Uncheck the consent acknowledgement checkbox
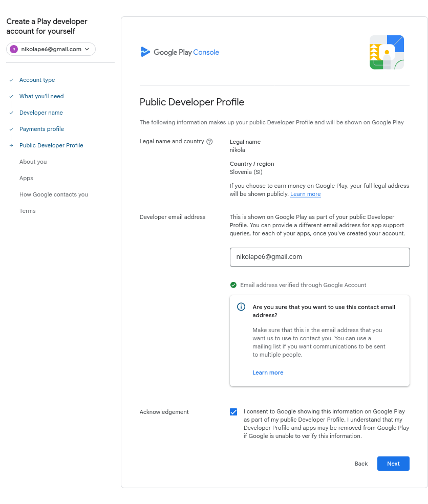 coord(233,412)
